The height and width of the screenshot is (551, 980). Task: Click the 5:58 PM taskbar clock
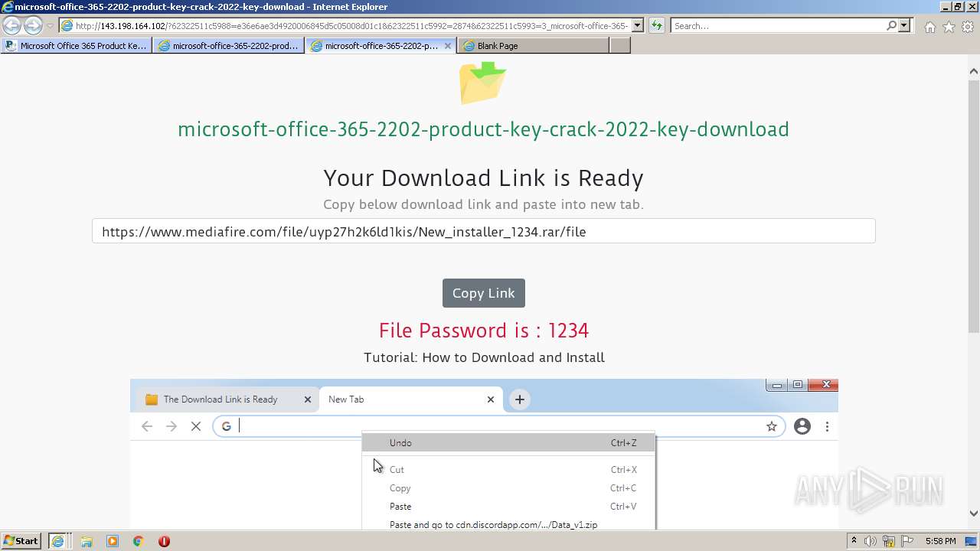[940, 541]
